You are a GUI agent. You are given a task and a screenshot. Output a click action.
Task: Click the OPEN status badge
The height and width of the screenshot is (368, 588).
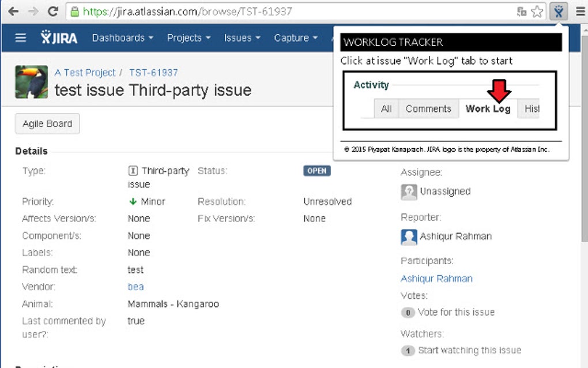pos(317,171)
